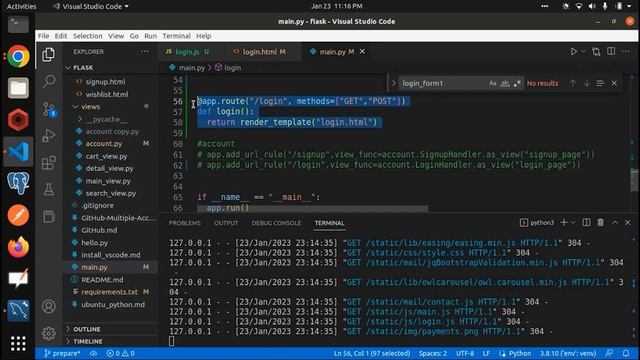Add a new terminal with plus
Viewport: 640px width, 360px height.
564,222
